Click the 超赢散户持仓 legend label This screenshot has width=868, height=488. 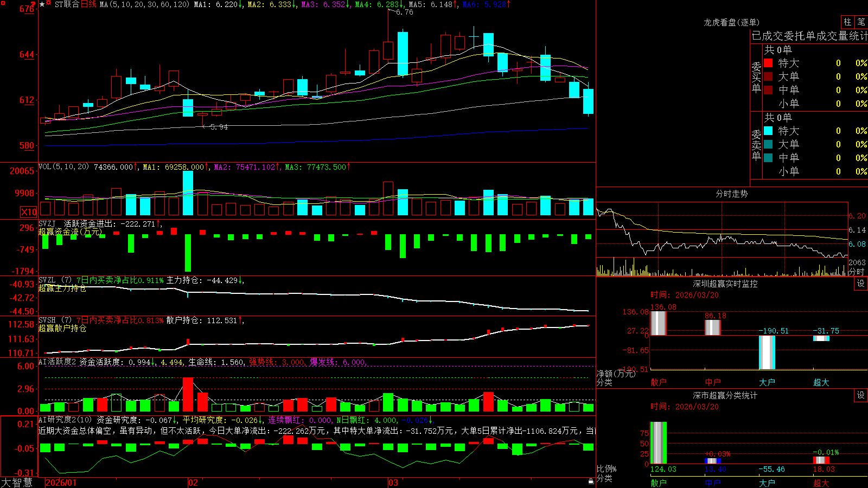[x=62, y=328]
